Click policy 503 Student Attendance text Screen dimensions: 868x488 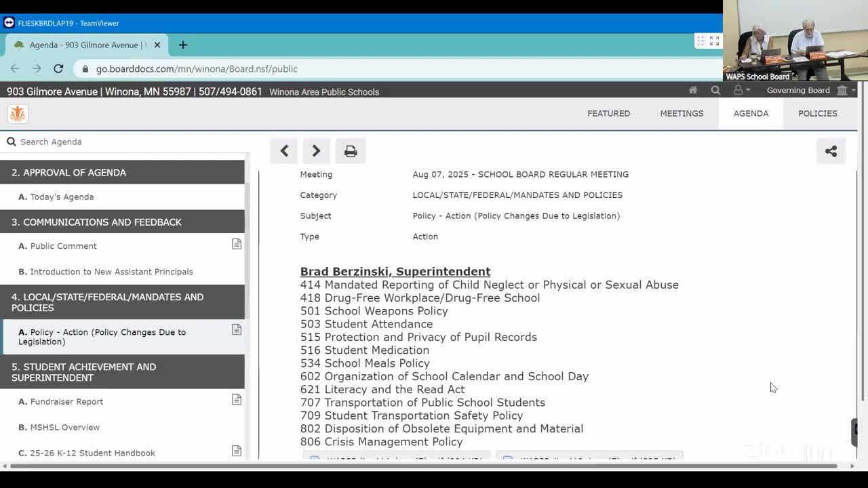click(367, 324)
